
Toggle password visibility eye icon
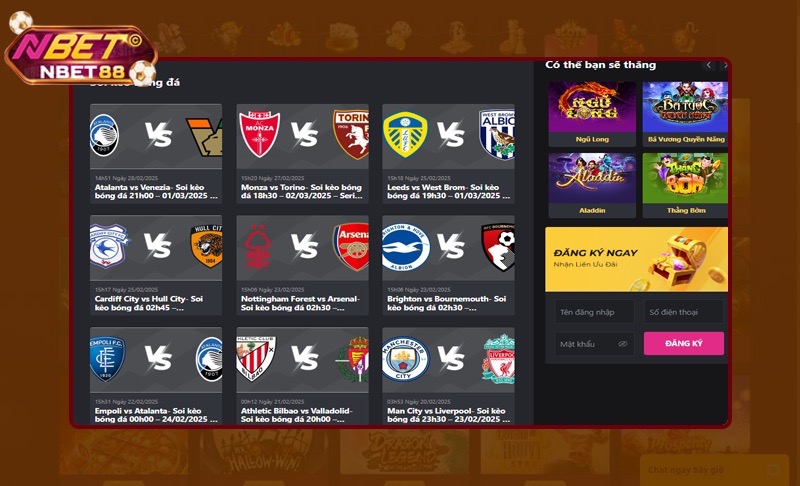622,344
